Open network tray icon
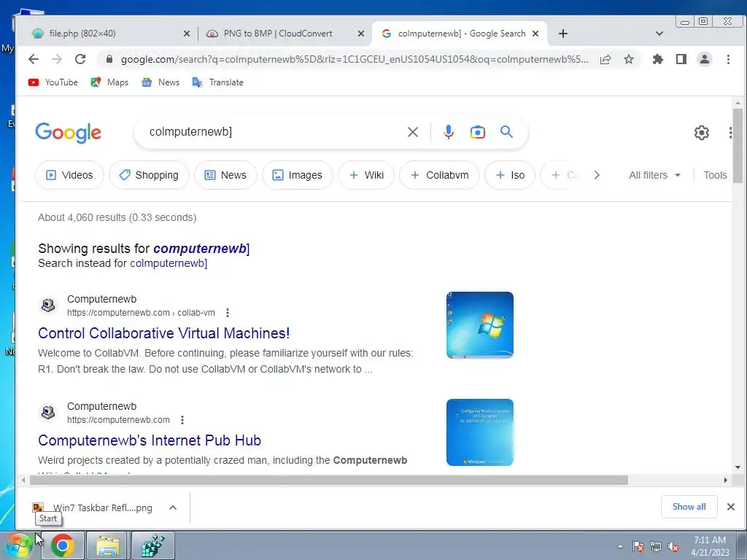 point(656,547)
